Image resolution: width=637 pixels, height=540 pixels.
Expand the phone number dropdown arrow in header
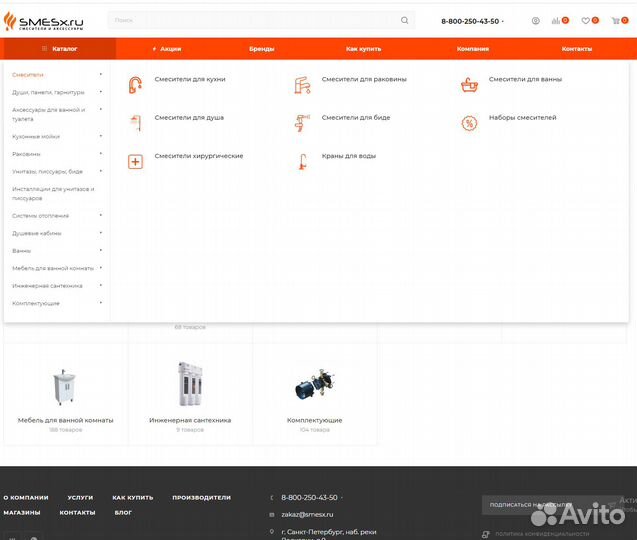[503, 21]
